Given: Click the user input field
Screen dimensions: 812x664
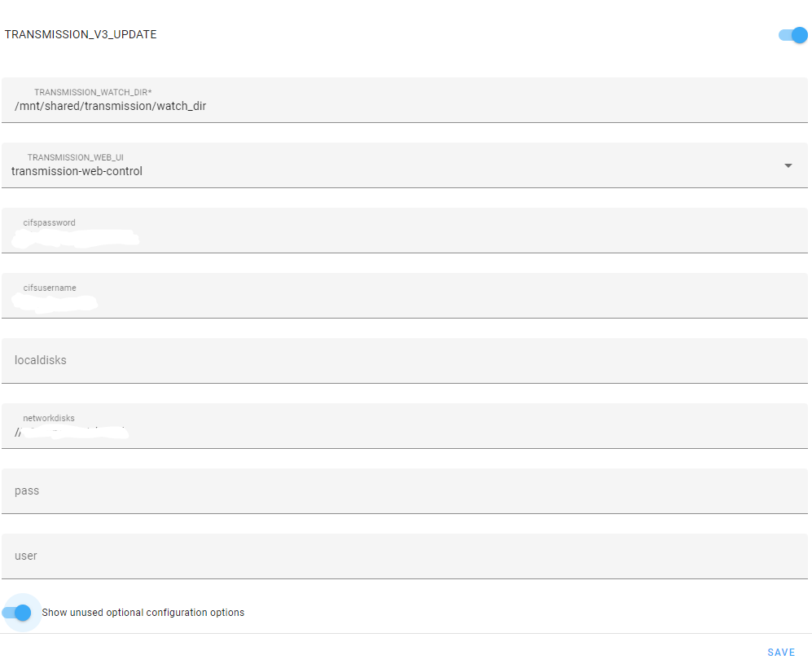Looking at the screenshot, I should [x=326, y=556].
